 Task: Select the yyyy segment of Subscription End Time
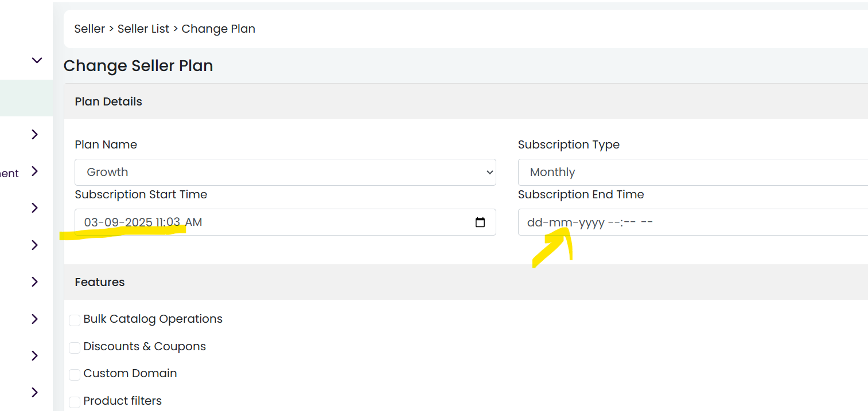click(x=591, y=222)
